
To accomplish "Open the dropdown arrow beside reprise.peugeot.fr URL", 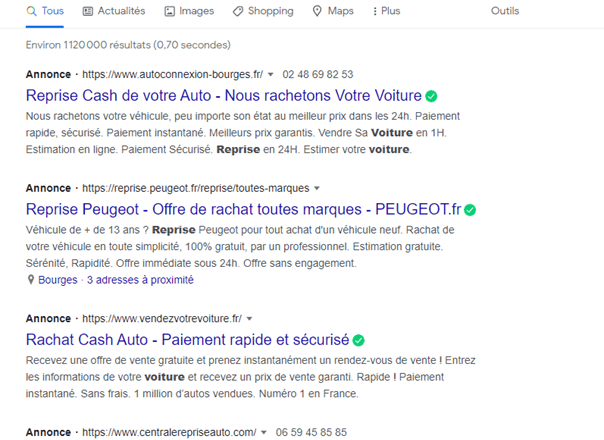I will pyautogui.click(x=317, y=188).
